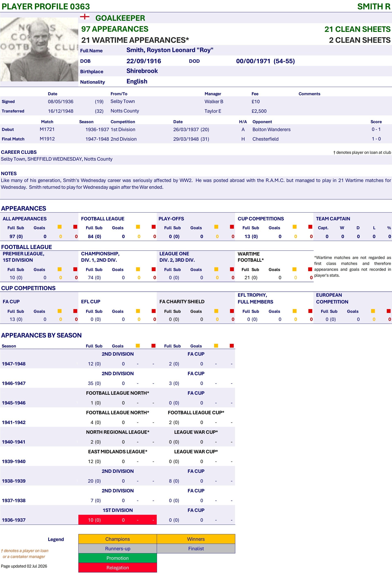Image resolution: width=392 pixels, height=582 pixels.
Task: Select the Champions gold legend swatch
Action: pos(118,539)
